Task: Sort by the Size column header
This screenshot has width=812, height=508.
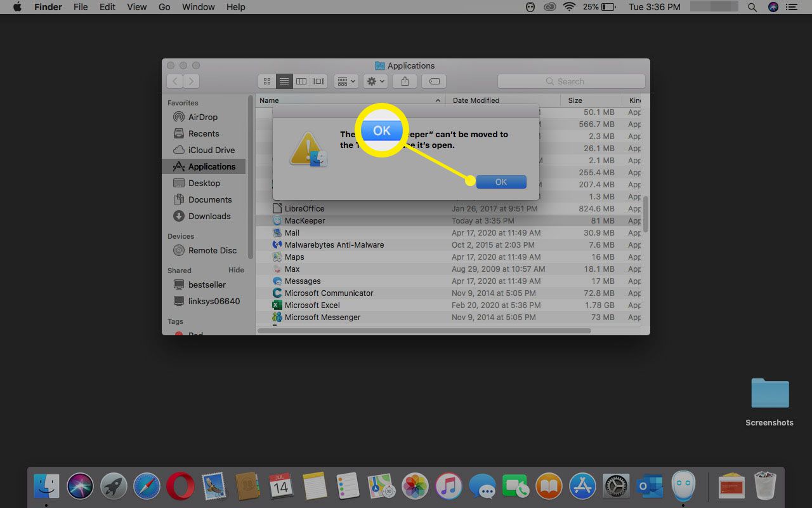Action: pyautogui.click(x=593, y=100)
